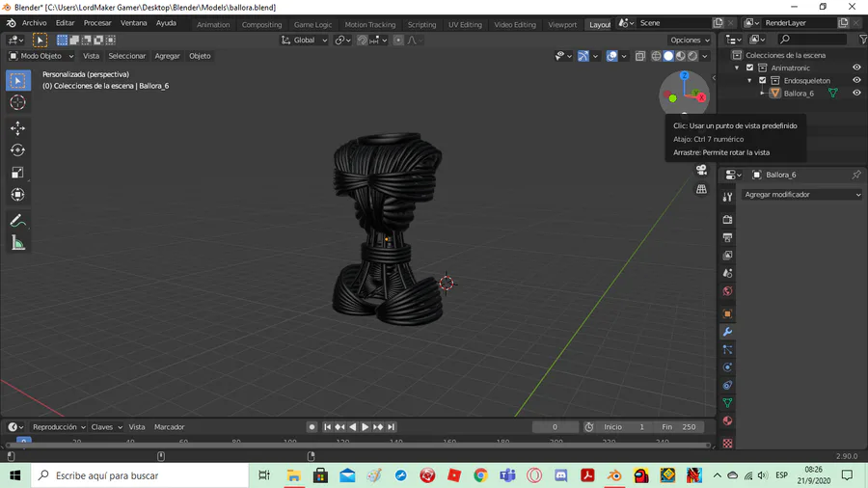Toggle Animatronic collection checkbox
868x488 pixels.
pyautogui.click(x=749, y=68)
